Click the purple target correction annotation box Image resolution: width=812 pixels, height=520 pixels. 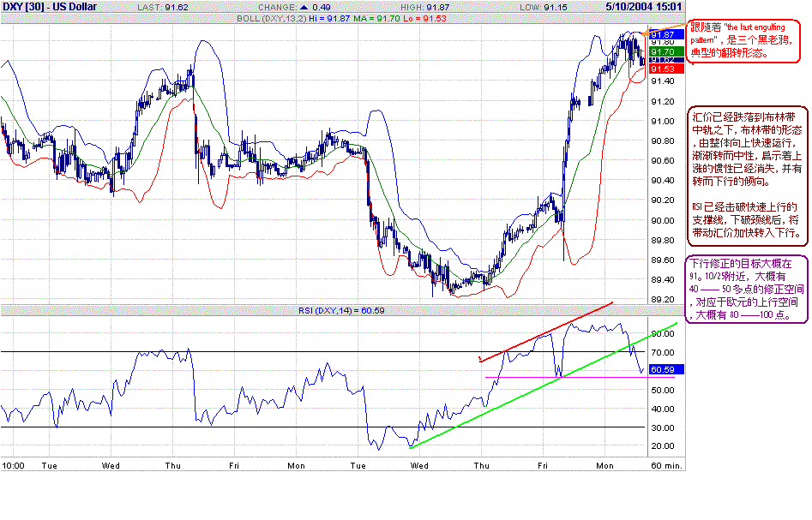coord(746,290)
